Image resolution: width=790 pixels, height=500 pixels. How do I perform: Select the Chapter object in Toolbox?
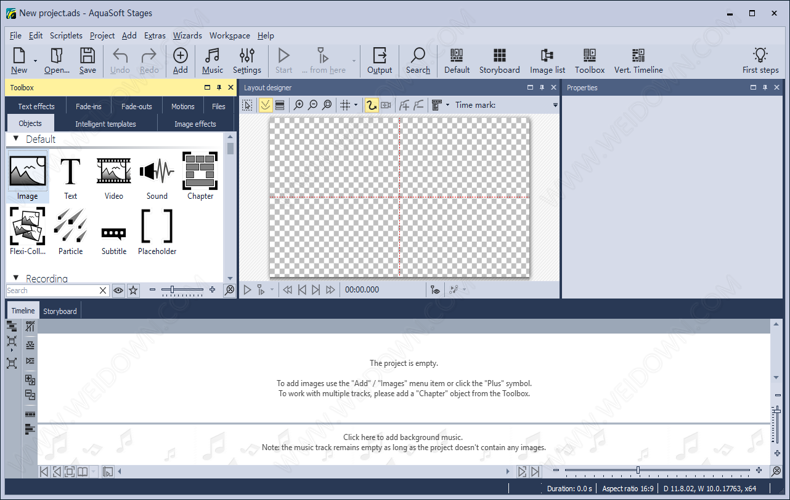coord(200,177)
